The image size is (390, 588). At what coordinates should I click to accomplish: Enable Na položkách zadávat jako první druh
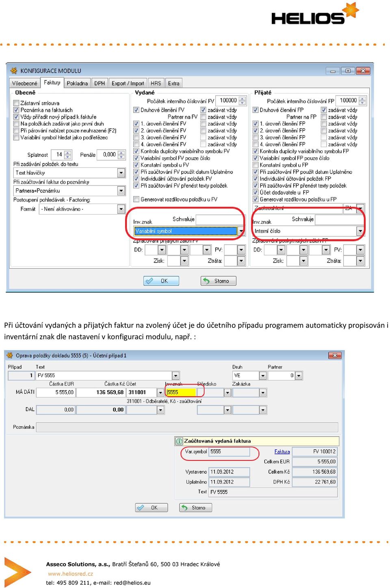[16, 124]
